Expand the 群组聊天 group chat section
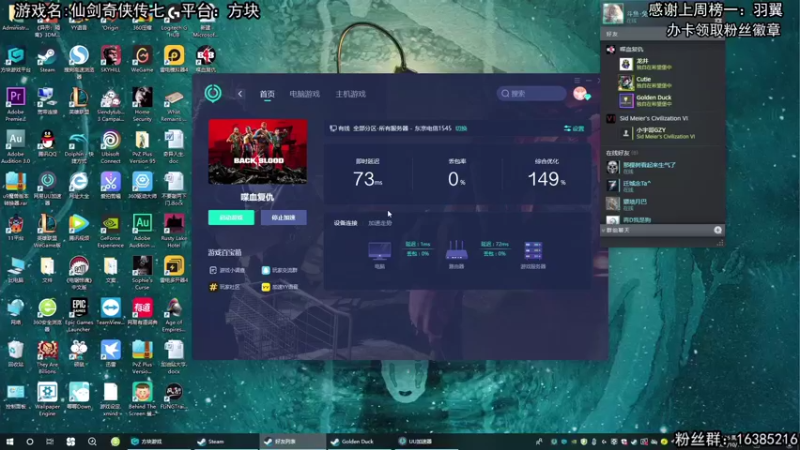 pyautogui.click(x=617, y=230)
